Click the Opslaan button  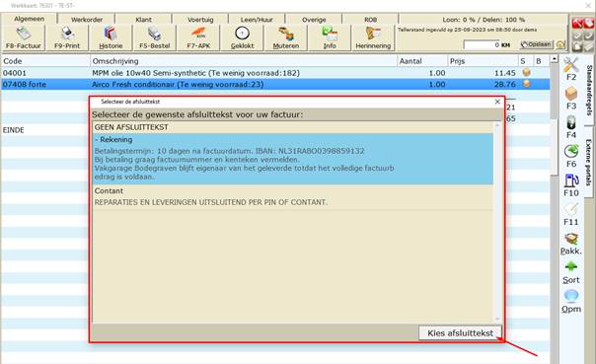(x=537, y=44)
